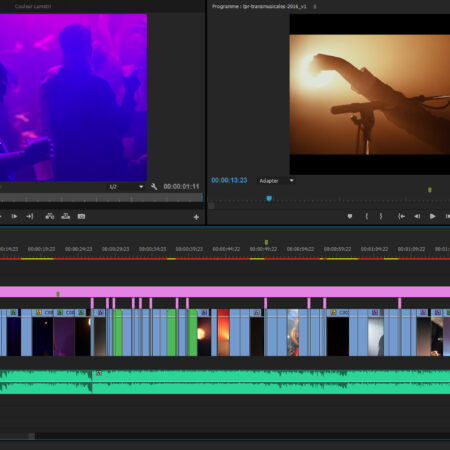Click ruler time 00:00:24:23
Viewport: 450px width, 450px height.
click(79, 249)
